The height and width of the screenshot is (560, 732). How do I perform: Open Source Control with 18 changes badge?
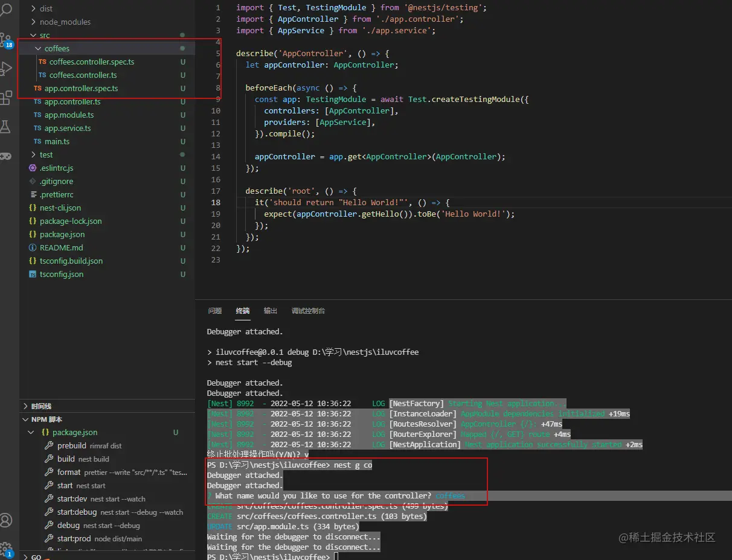pyautogui.click(x=6, y=40)
